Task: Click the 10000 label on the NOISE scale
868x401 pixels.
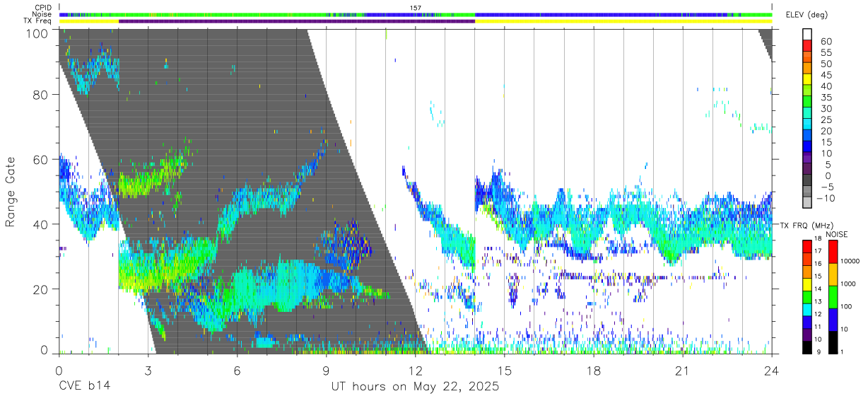Action: [852, 262]
